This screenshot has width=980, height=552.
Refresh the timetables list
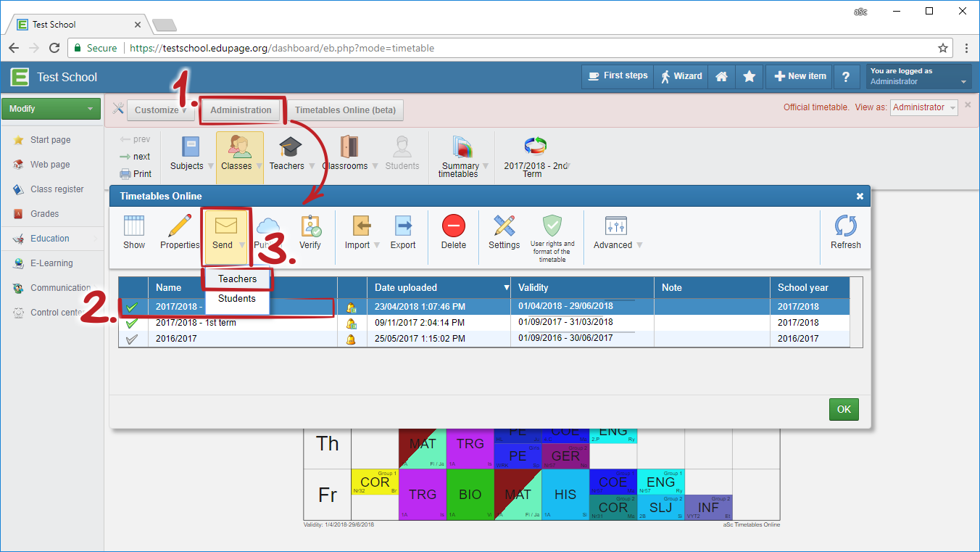pyautogui.click(x=845, y=226)
